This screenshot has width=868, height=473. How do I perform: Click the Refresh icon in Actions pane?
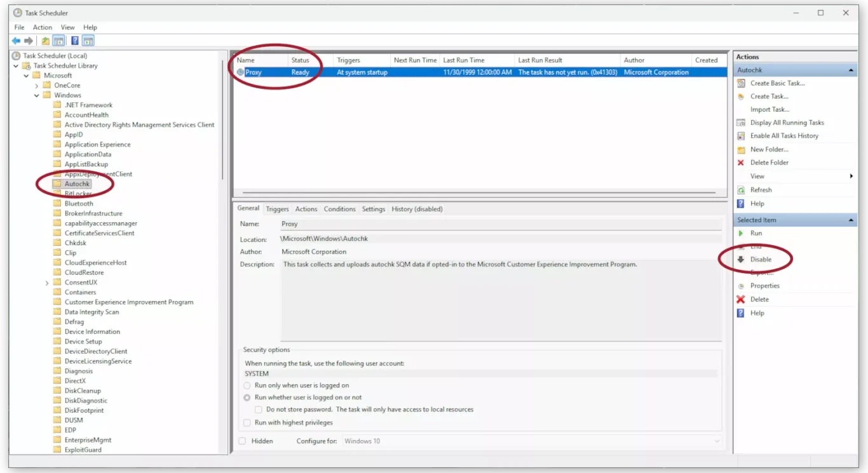[x=741, y=190]
